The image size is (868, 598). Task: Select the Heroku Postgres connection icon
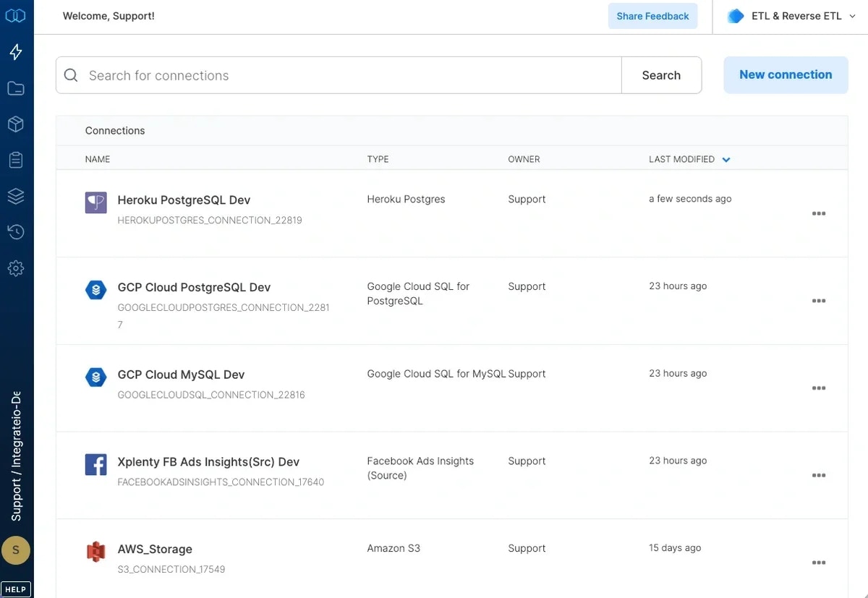(x=95, y=202)
